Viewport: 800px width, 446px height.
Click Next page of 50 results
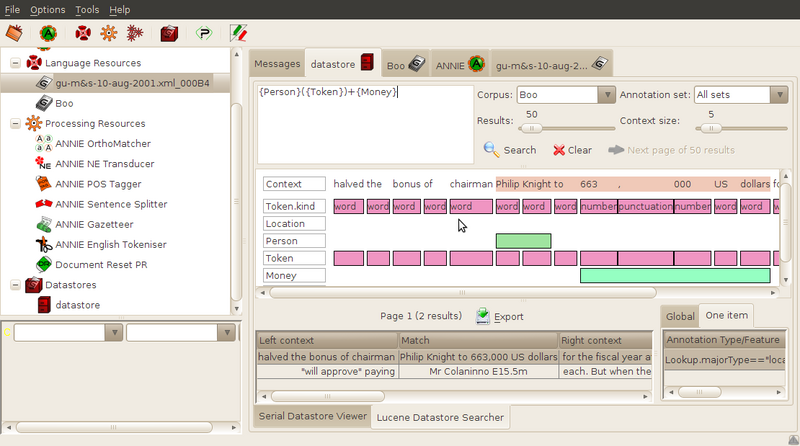[x=671, y=150]
